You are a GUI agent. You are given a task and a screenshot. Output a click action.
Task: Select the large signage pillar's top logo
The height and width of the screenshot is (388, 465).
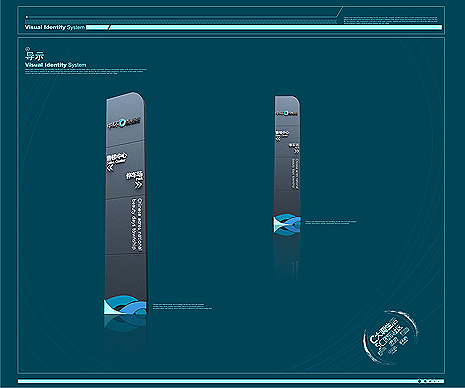[x=124, y=123]
